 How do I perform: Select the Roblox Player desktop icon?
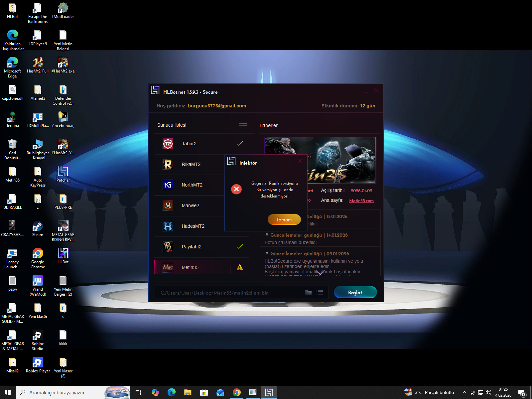pos(38,365)
